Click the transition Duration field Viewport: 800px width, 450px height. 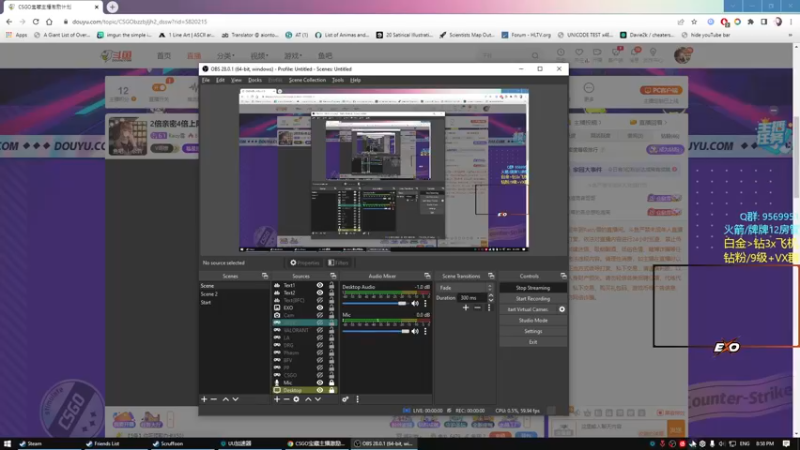click(472, 297)
